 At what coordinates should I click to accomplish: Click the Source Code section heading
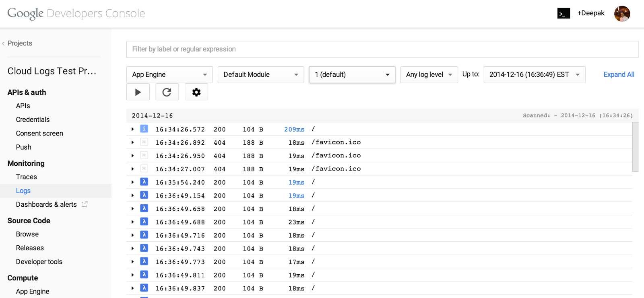coord(29,220)
